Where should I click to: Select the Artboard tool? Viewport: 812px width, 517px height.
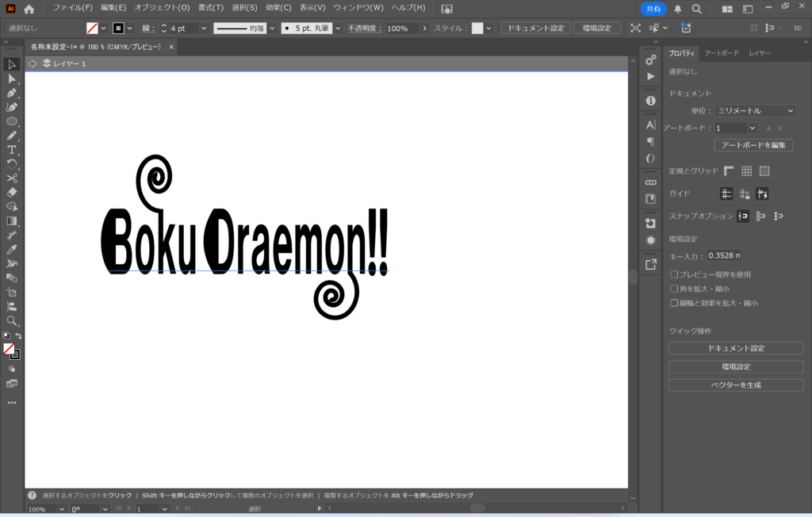point(11,292)
